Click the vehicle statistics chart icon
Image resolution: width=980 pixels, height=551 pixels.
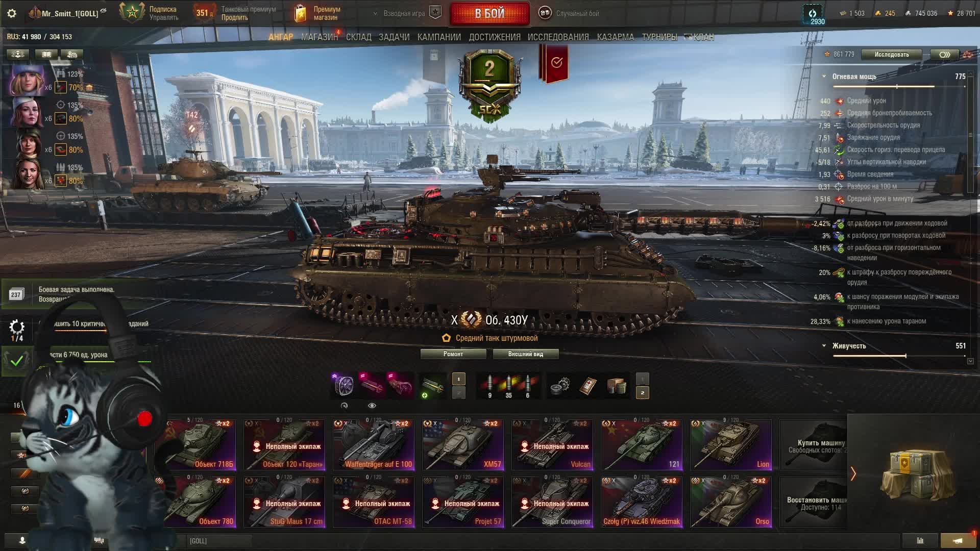pos(920,540)
